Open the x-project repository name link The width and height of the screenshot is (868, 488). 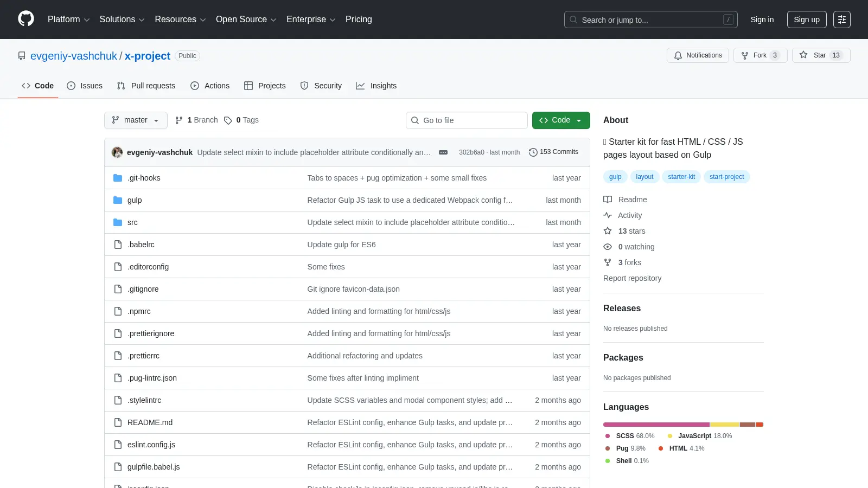click(x=148, y=56)
